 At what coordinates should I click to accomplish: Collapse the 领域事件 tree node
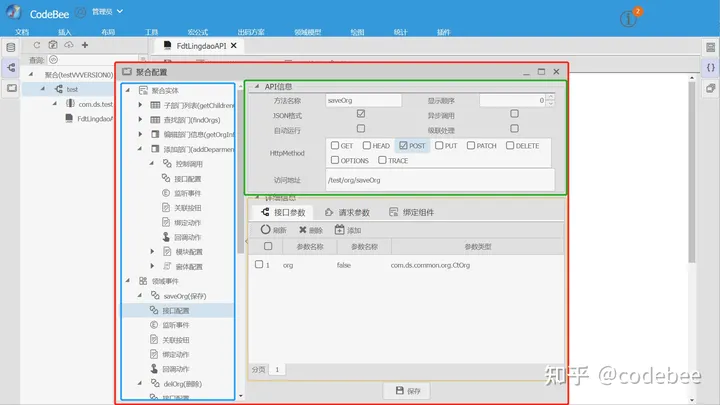(x=128, y=281)
